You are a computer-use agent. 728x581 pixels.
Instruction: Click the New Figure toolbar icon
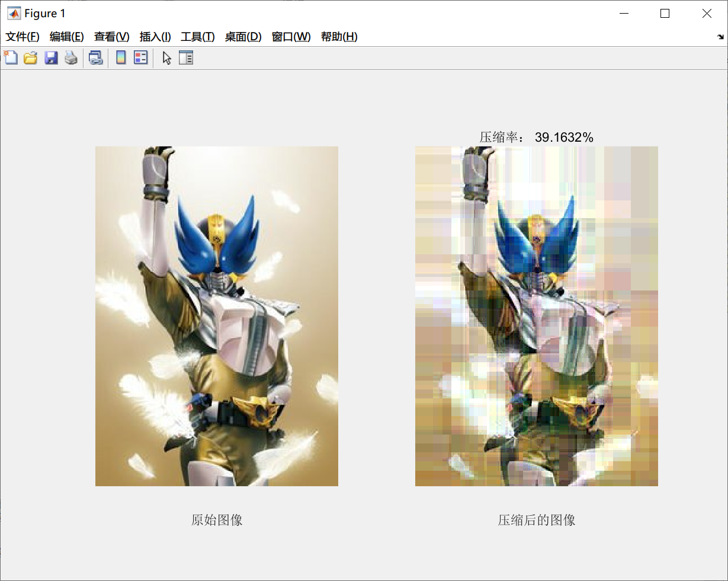point(11,58)
